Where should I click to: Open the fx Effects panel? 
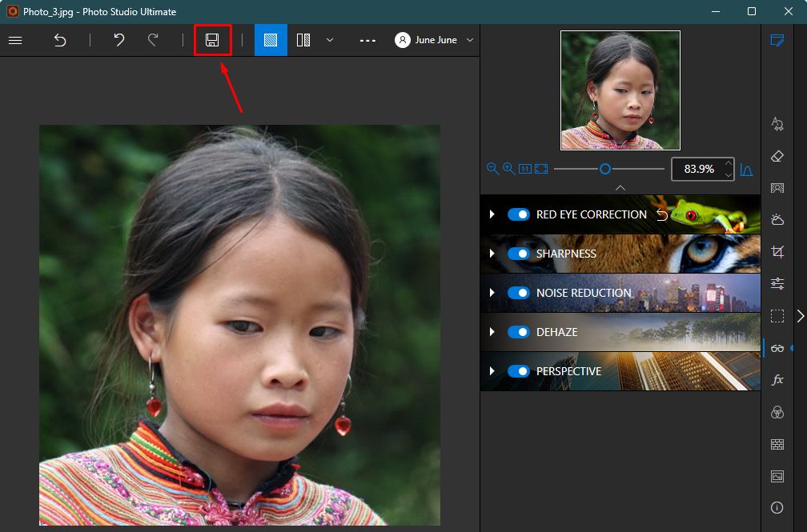click(x=777, y=380)
